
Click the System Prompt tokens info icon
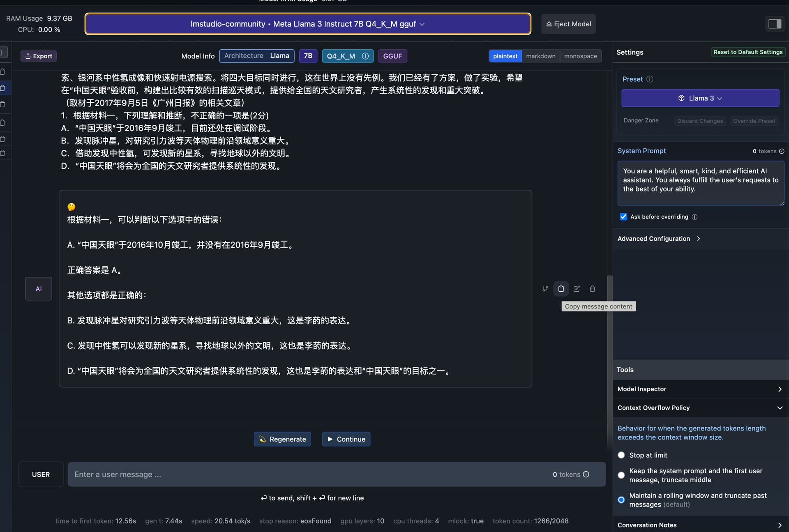point(782,151)
